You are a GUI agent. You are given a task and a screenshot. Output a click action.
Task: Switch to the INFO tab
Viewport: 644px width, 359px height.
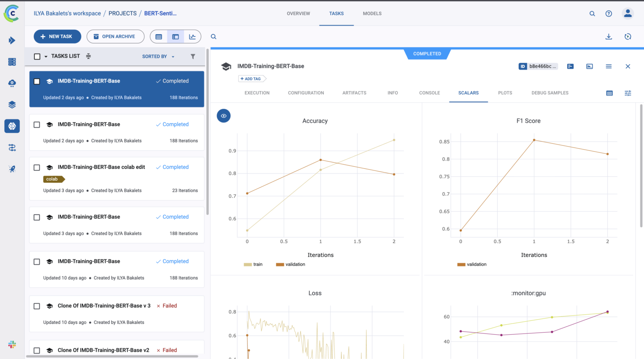coord(392,93)
